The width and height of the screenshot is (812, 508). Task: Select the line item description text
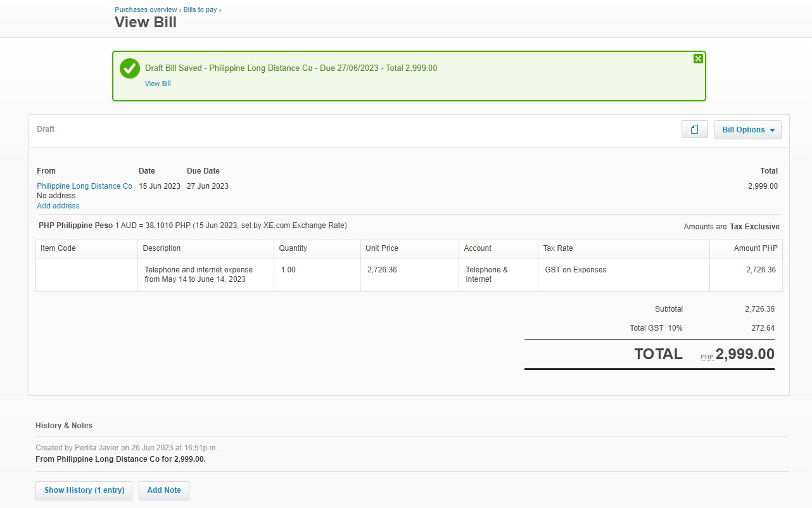198,274
